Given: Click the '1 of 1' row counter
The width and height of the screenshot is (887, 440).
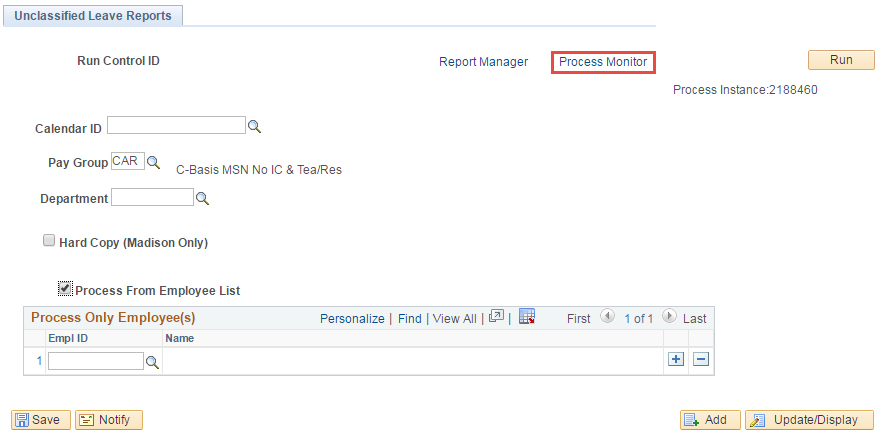Looking at the screenshot, I should (x=639, y=319).
